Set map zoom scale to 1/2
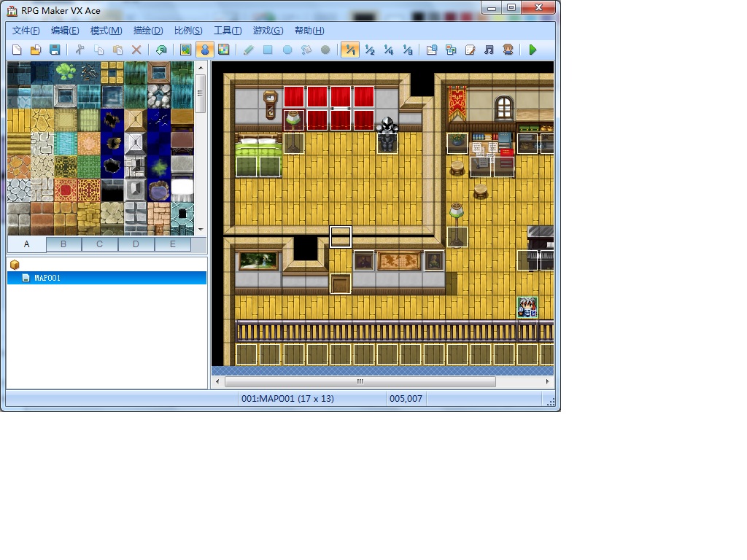This screenshot has width=747, height=560. pos(370,50)
